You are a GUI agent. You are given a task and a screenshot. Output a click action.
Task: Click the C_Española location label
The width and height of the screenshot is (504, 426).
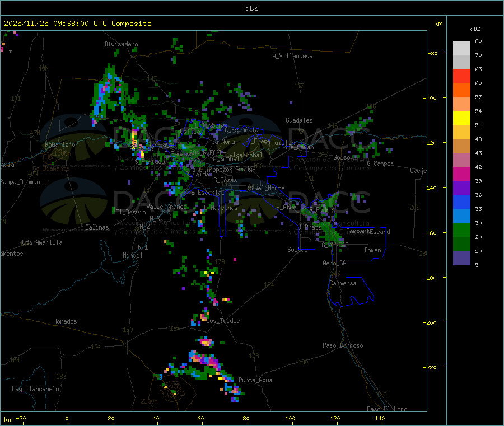(x=242, y=130)
